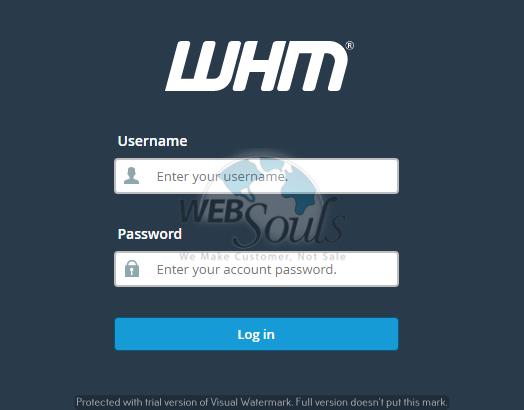The width and height of the screenshot is (524, 410).
Task: Click the WHM logo at top
Action: pos(259,66)
